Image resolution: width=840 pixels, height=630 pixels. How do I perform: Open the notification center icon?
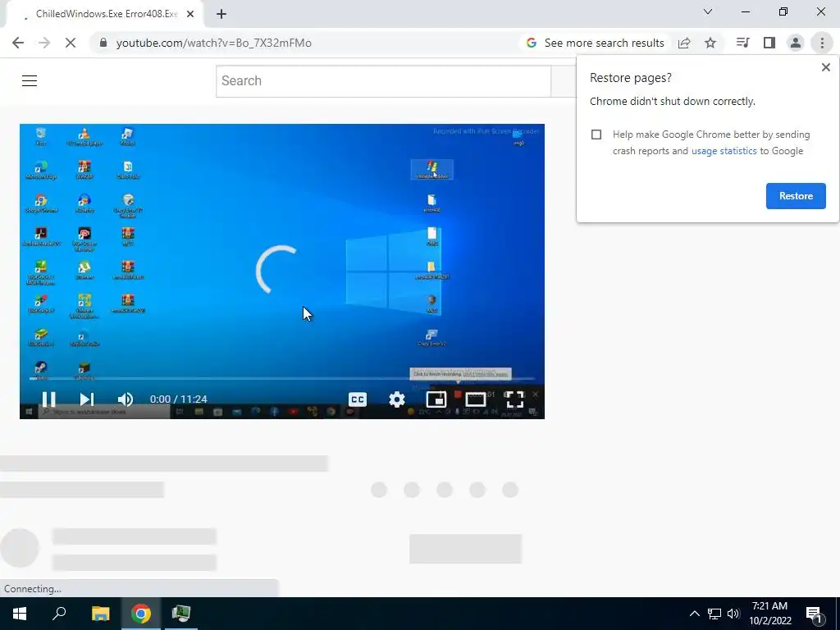[815, 614]
